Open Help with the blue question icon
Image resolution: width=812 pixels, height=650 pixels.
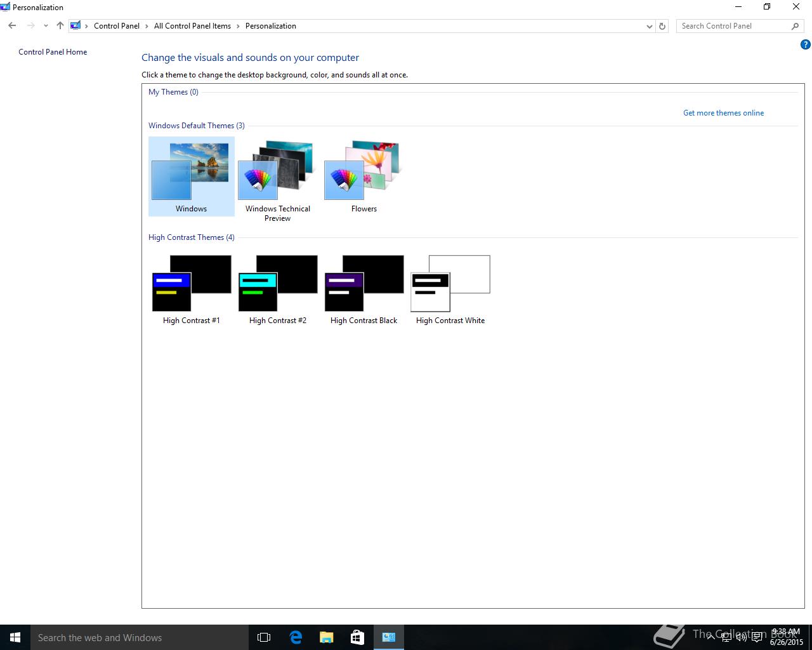point(806,44)
